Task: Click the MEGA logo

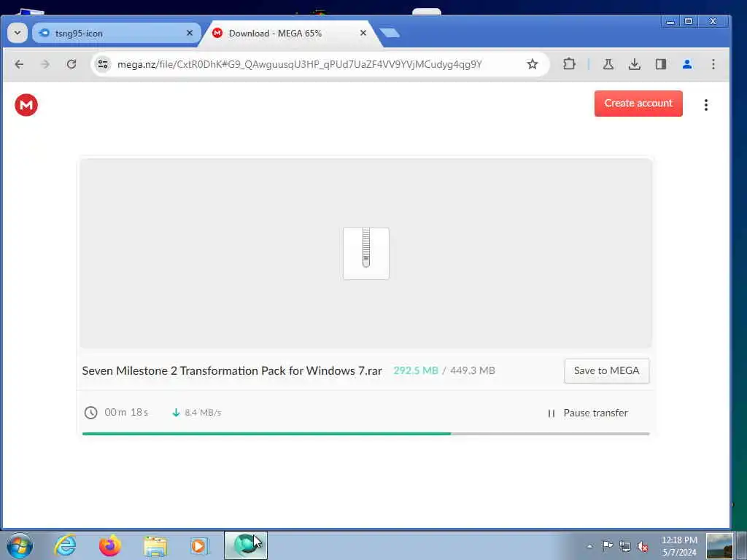Action: [26, 105]
